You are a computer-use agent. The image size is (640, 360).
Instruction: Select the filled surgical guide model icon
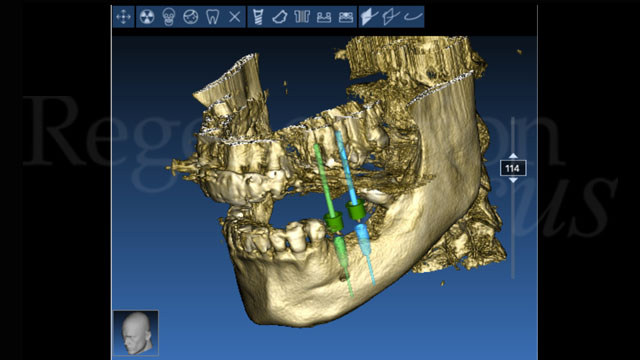pyautogui.click(x=346, y=17)
